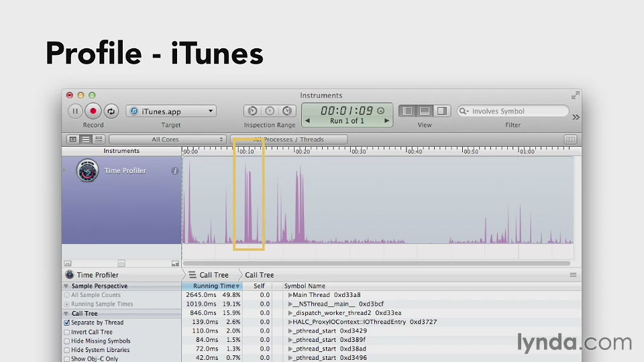Toggle the right extended detail view button
Viewport: 644px width, 362px height.
point(442,111)
